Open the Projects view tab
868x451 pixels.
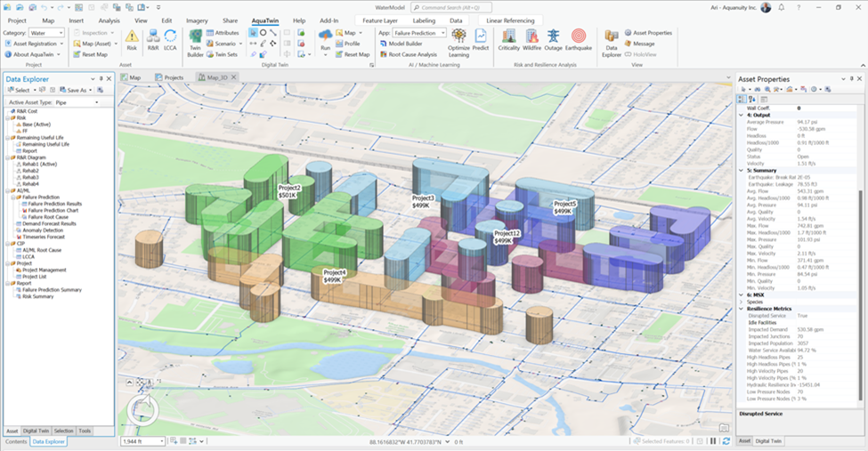pyautogui.click(x=172, y=77)
